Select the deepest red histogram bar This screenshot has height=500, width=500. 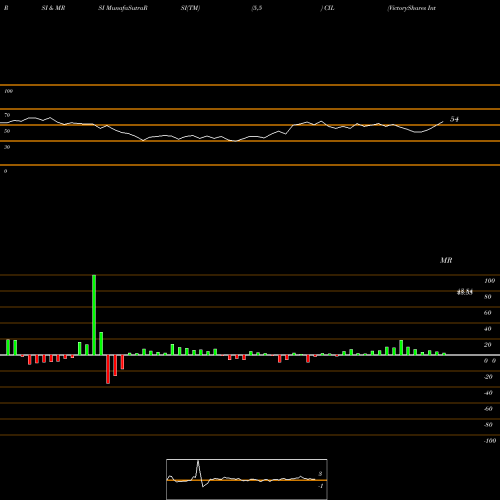tap(108, 369)
